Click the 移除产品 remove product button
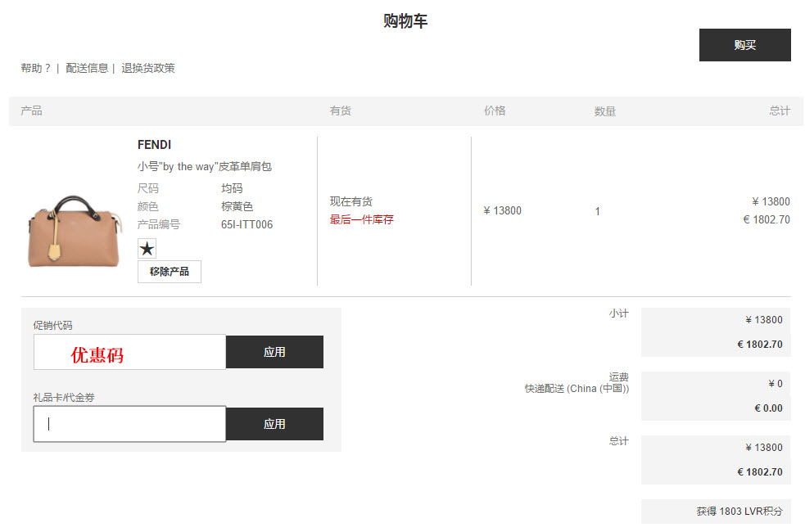 click(170, 272)
